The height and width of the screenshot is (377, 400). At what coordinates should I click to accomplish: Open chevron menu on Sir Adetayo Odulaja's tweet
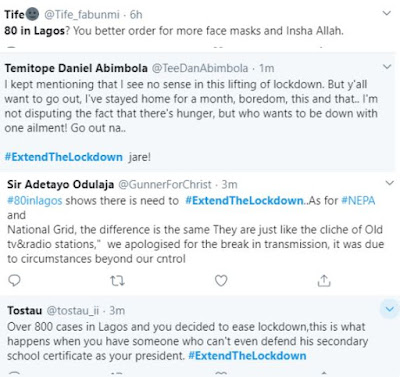pyautogui.click(x=389, y=183)
